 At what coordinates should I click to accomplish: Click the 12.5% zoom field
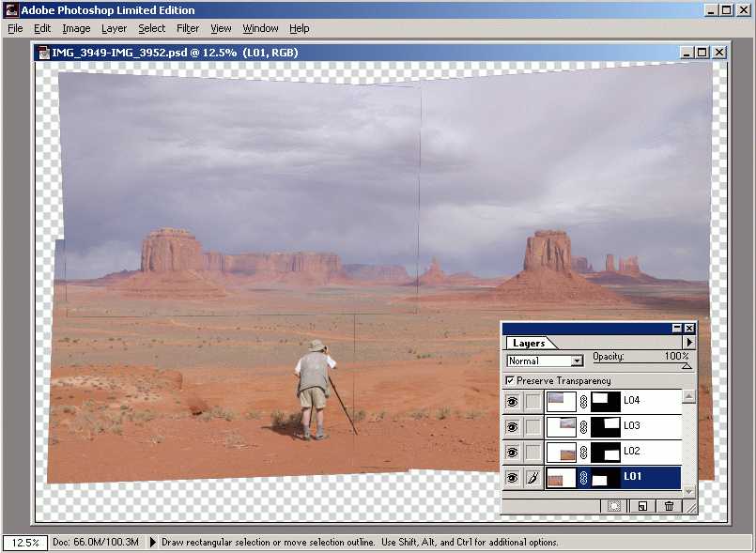coord(25,543)
